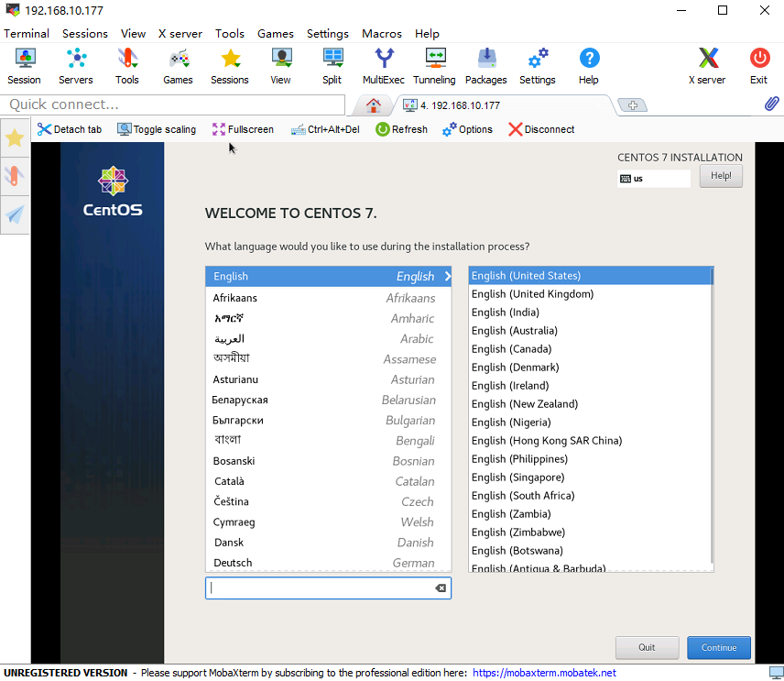Click the paperclip attachment icon
This screenshot has width=784, height=681.
[x=771, y=104]
